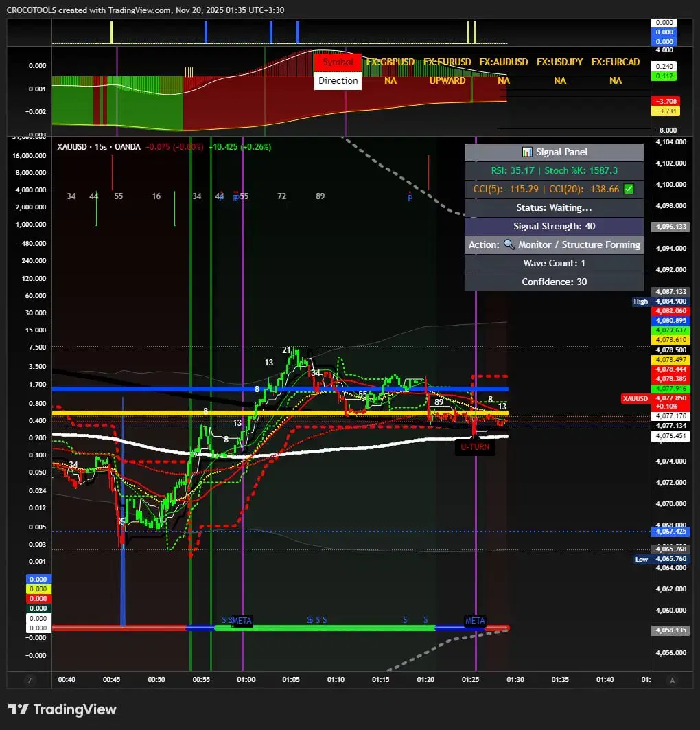The image size is (700, 730).
Task: Select FX:EURCAD column header
Action: coord(616,62)
